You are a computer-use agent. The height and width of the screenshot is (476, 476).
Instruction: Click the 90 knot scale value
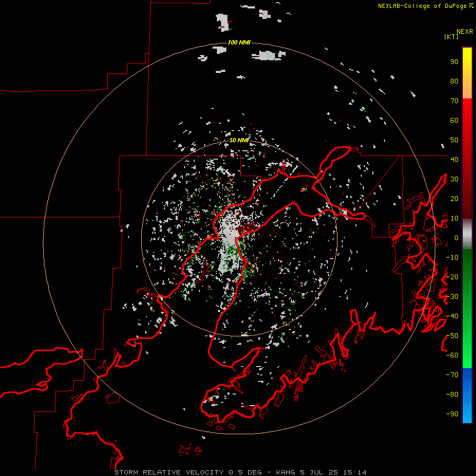[454, 62]
